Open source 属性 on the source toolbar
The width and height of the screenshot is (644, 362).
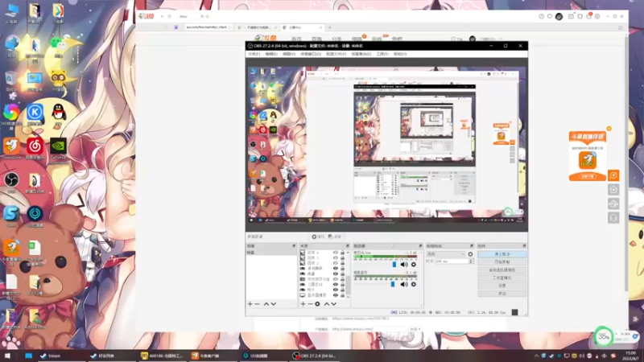coord(318,237)
